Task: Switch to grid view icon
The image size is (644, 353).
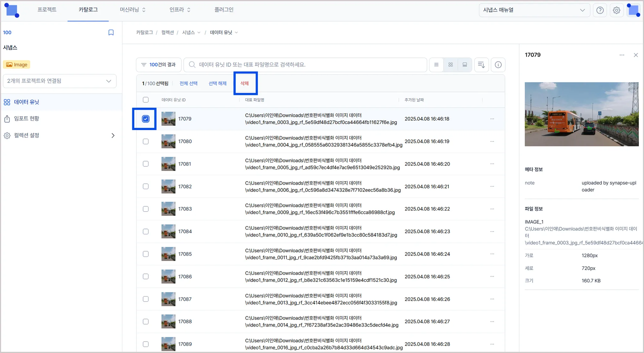Action: pos(451,65)
